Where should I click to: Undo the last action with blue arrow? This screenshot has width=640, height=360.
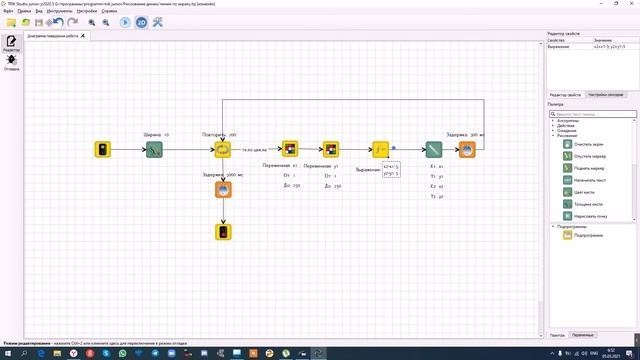tap(58, 22)
